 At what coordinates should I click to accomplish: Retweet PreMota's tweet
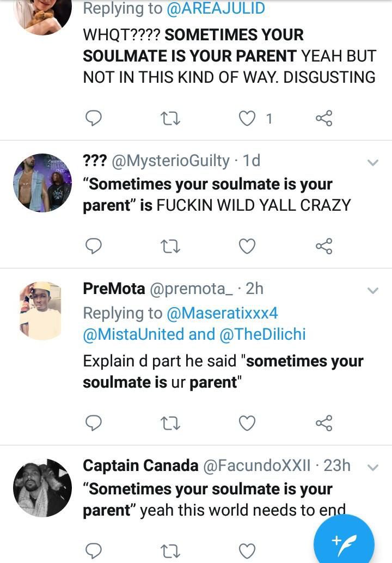coord(171,423)
